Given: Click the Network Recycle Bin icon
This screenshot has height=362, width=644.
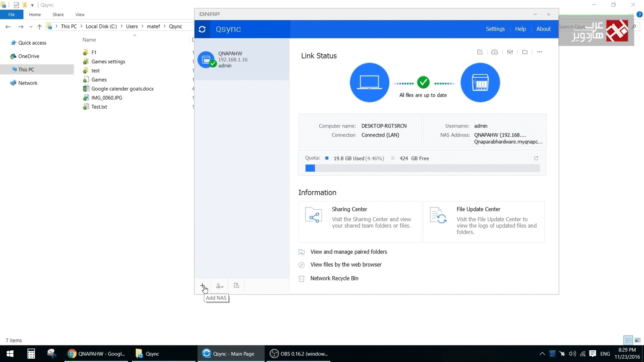Looking at the screenshot, I should pos(302,279).
